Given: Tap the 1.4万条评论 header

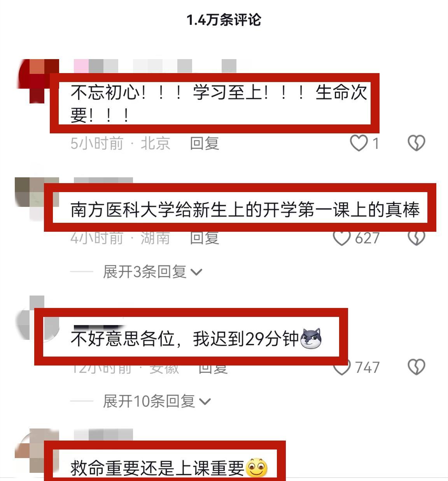Looking at the screenshot, I should tap(224, 20).
